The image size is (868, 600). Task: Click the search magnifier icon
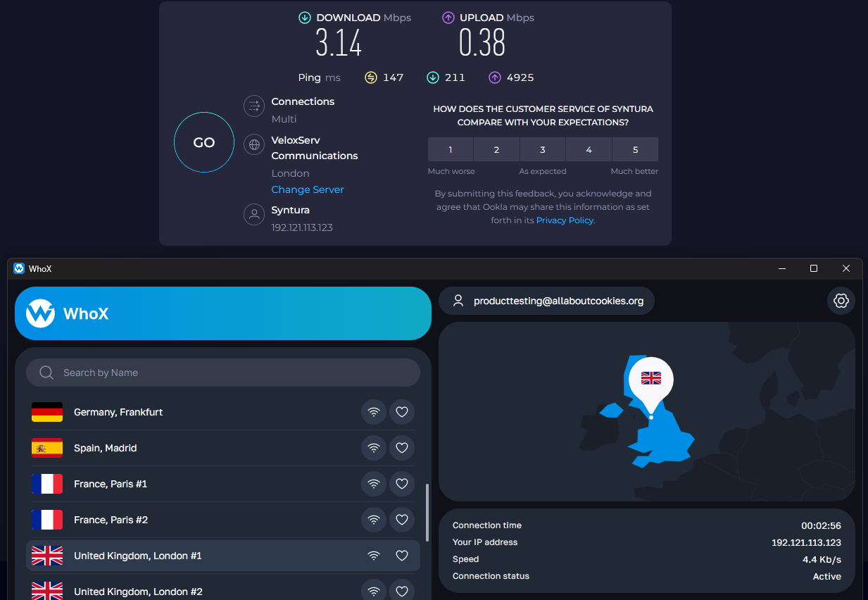point(46,373)
